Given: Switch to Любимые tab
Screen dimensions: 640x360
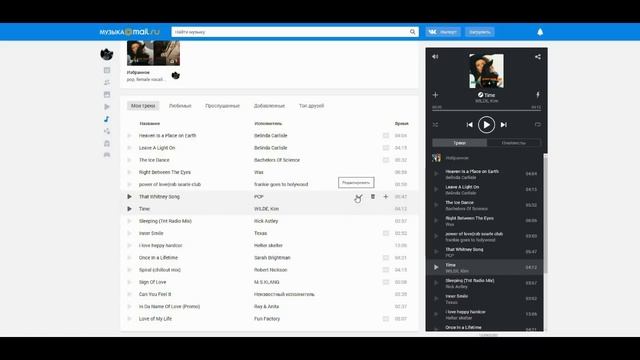Looking at the screenshot, I should [180, 106].
